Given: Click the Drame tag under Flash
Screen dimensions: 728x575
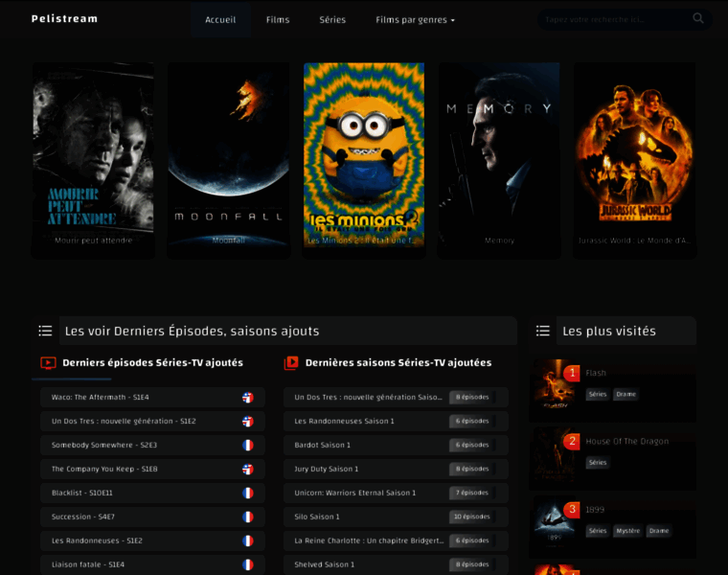Looking at the screenshot, I should (626, 394).
